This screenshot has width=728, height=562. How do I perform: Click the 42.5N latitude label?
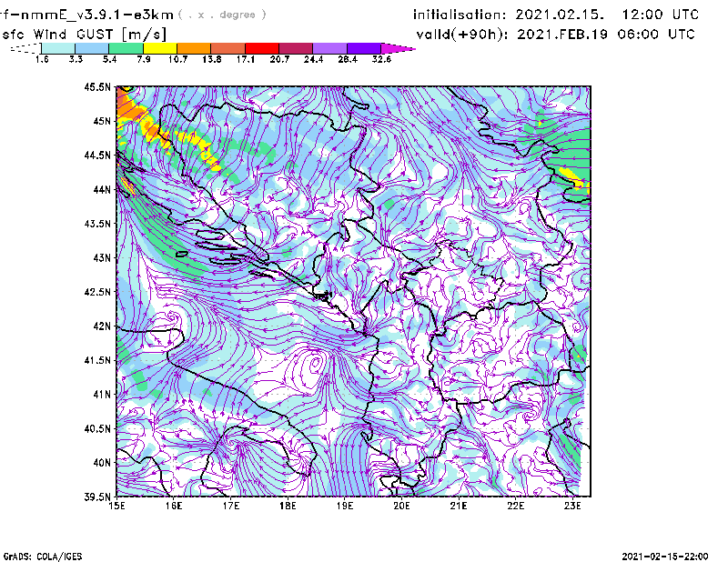click(97, 292)
